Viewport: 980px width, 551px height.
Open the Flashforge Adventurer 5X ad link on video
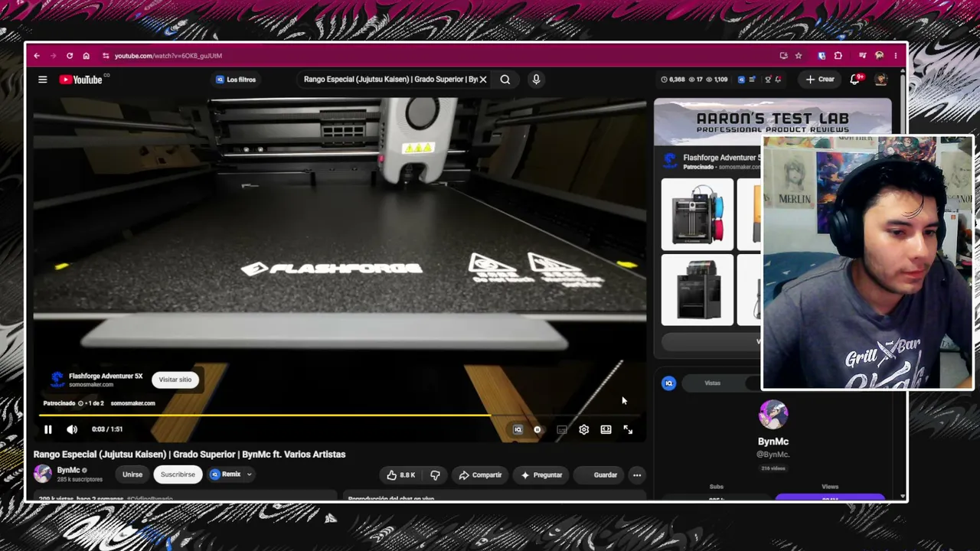106,377
